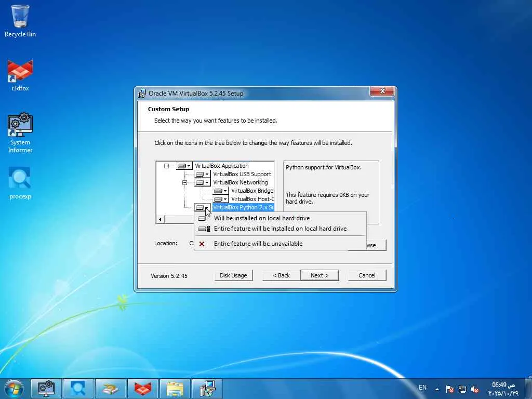Go back with the < Back button
This screenshot has height=399, width=532.
coord(281,275)
